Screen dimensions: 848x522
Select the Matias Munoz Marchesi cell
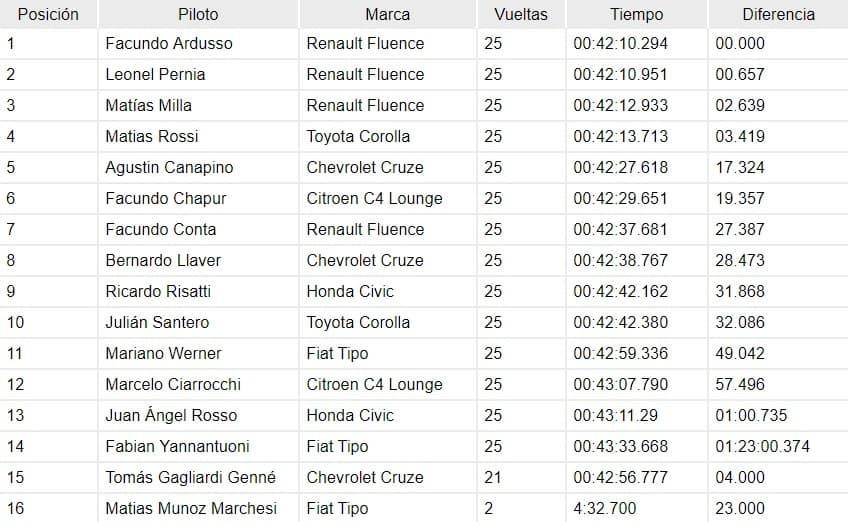[x=198, y=508]
